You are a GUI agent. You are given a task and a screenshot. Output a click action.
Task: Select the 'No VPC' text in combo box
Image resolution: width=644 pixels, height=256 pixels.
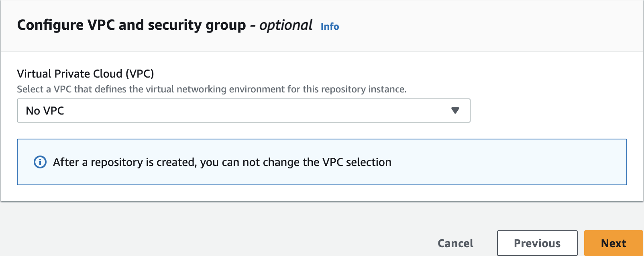(x=45, y=111)
